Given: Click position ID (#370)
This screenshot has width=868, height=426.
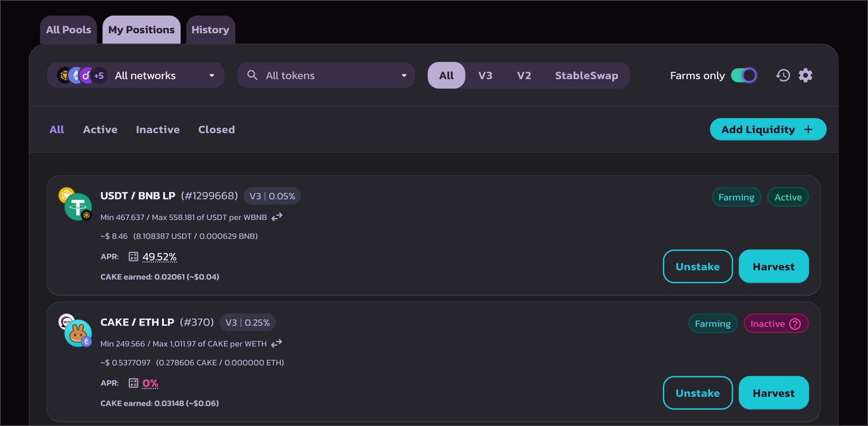Looking at the screenshot, I should click(197, 323).
